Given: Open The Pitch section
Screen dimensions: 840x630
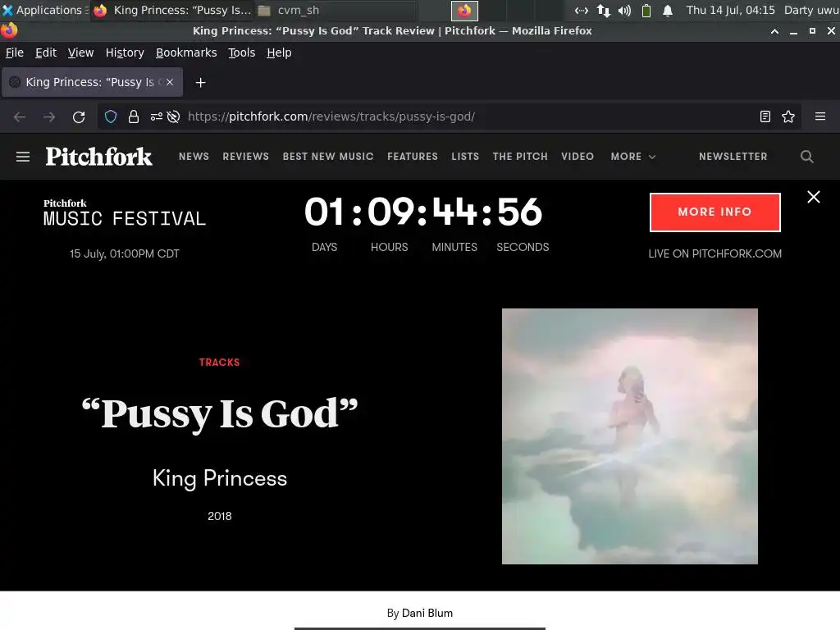Looking at the screenshot, I should [x=520, y=157].
